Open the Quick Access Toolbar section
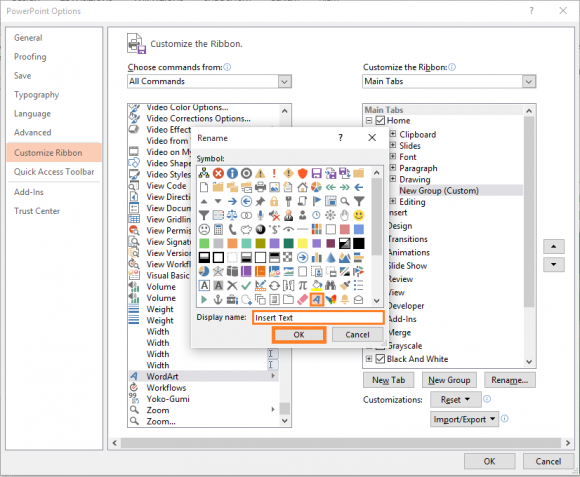This screenshot has height=477, width=580. click(x=54, y=172)
